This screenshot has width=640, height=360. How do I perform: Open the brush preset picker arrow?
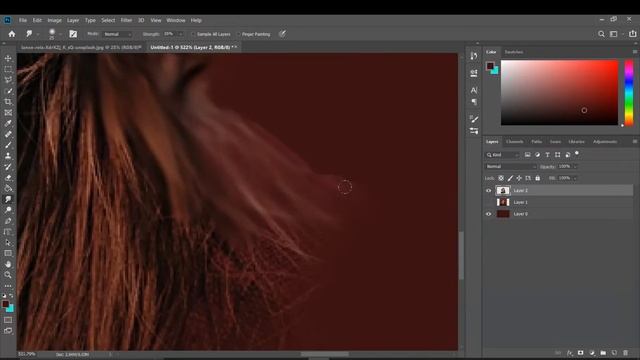60,34
